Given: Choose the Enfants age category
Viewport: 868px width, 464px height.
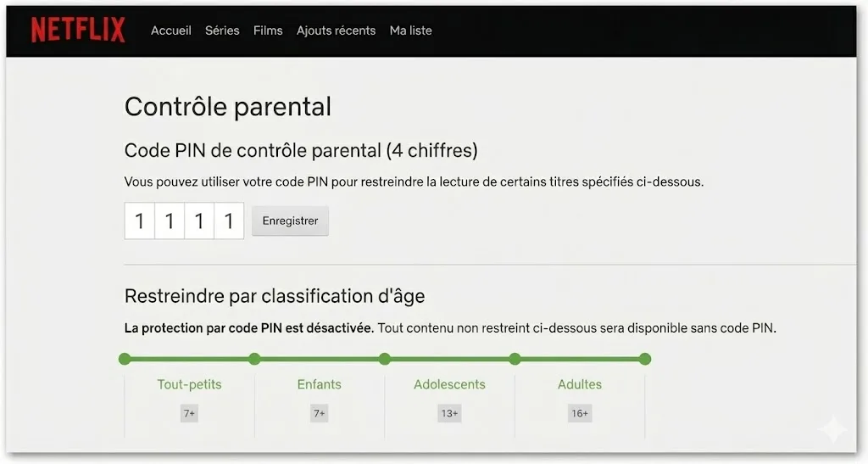Looking at the screenshot, I should (x=320, y=384).
